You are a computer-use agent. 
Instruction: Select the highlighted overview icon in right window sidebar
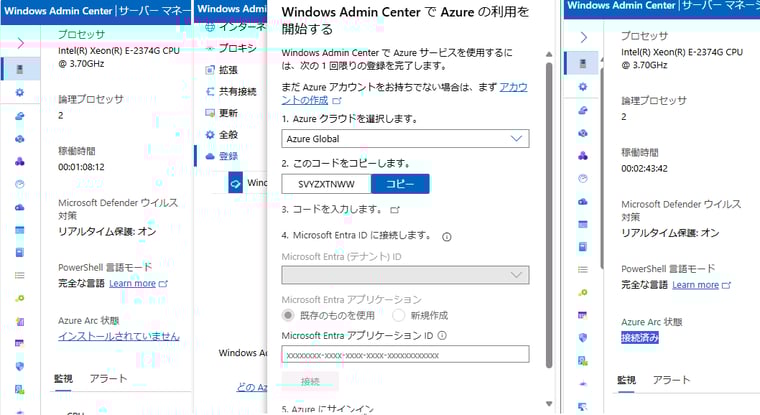(583, 63)
